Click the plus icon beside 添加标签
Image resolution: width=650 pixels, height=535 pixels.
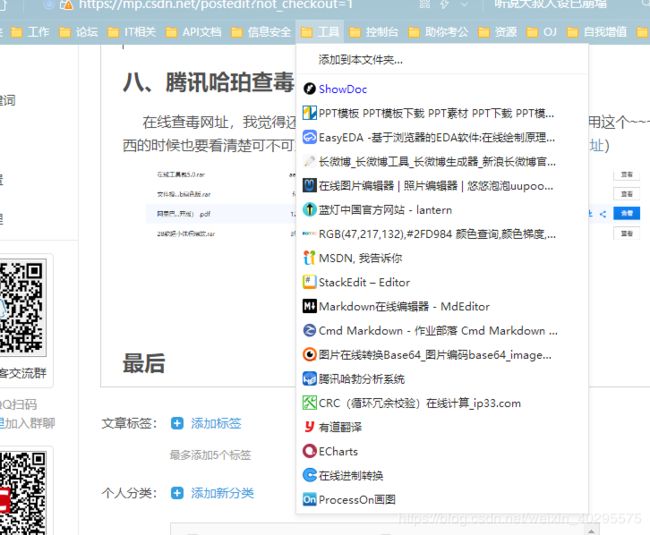pos(177,424)
